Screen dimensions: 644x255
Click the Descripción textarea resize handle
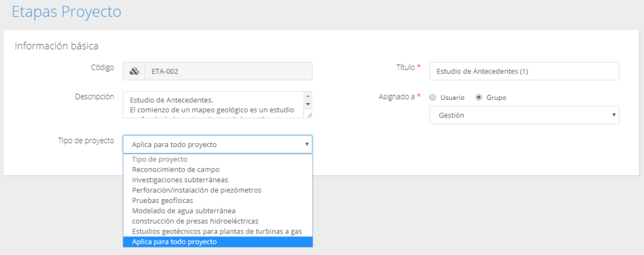[308, 115]
